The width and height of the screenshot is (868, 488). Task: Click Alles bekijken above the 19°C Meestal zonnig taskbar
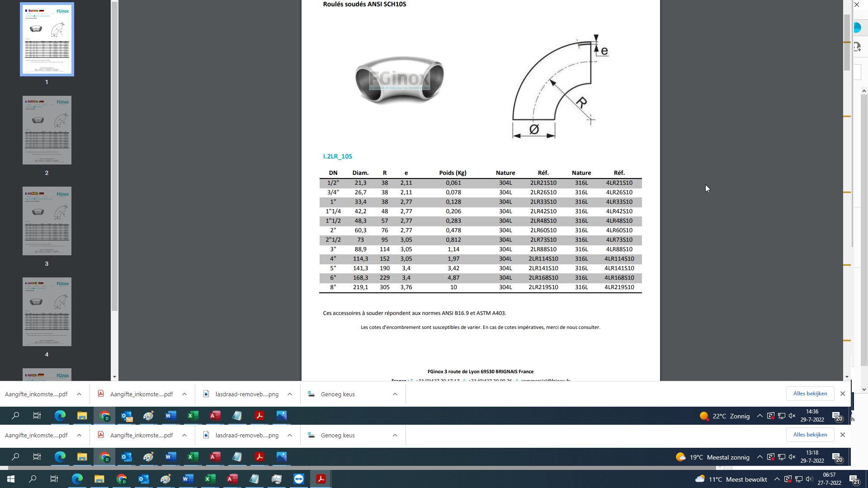(x=810, y=435)
